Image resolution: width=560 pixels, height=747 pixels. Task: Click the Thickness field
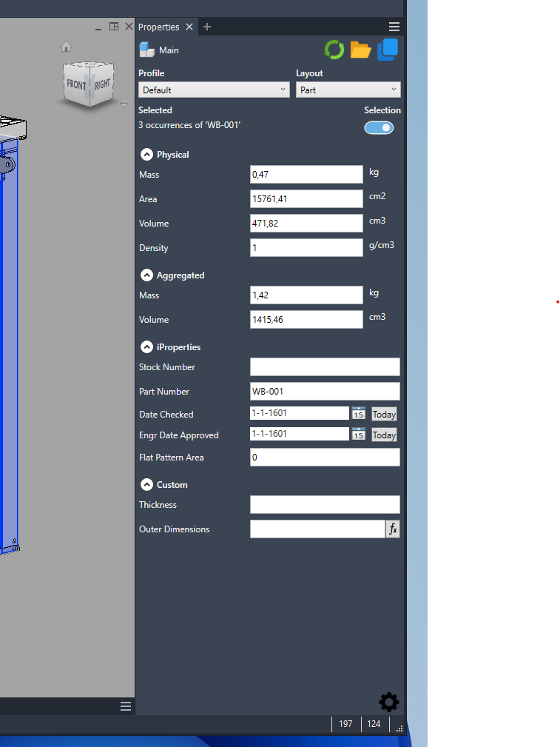point(325,504)
